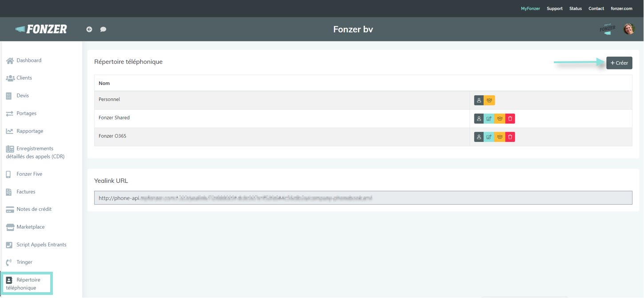Open the MyFonzer link in the top bar
The width and height of the screenshot is (644, 298).
(530, 8)
